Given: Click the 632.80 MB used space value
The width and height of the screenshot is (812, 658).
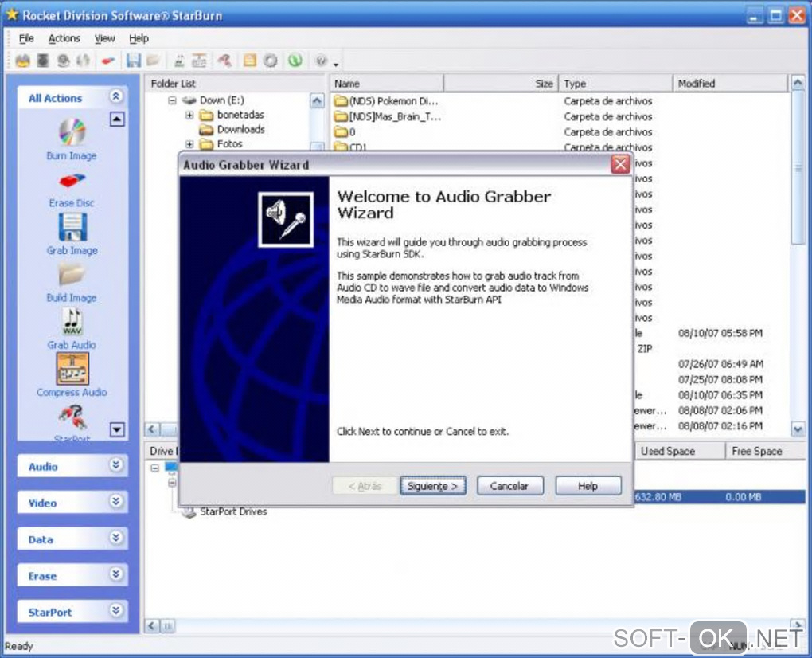Looking at the screenshot, I should pos(658,497).
